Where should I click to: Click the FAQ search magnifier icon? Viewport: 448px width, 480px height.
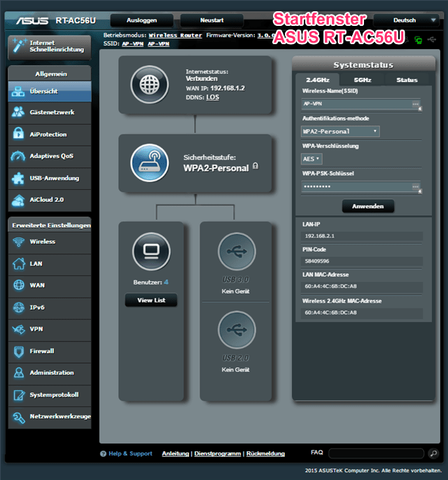tap(433, 453)
